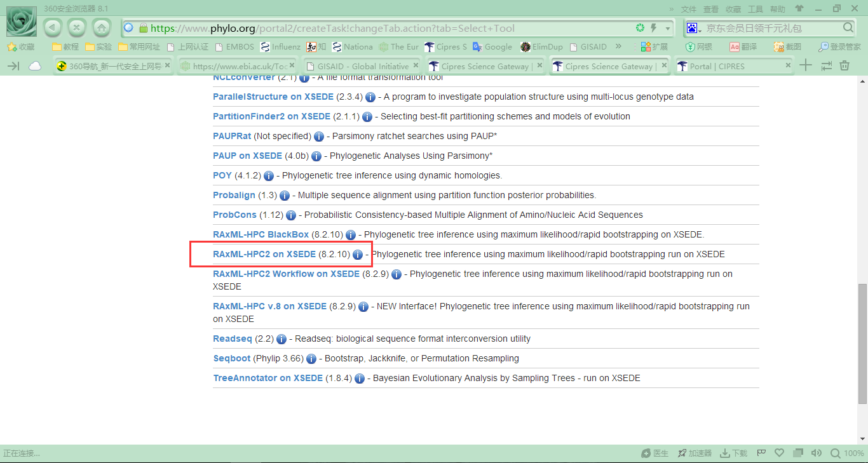Click the green padlock security icon
Image resolution: width=868 pixels, height=463 pixels.
(143, 28)
